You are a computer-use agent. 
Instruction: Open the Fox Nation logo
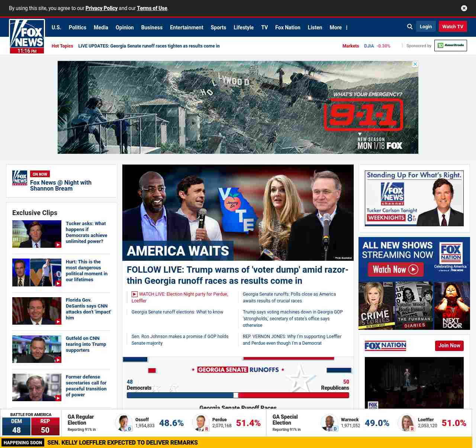(x=385, y=346)
